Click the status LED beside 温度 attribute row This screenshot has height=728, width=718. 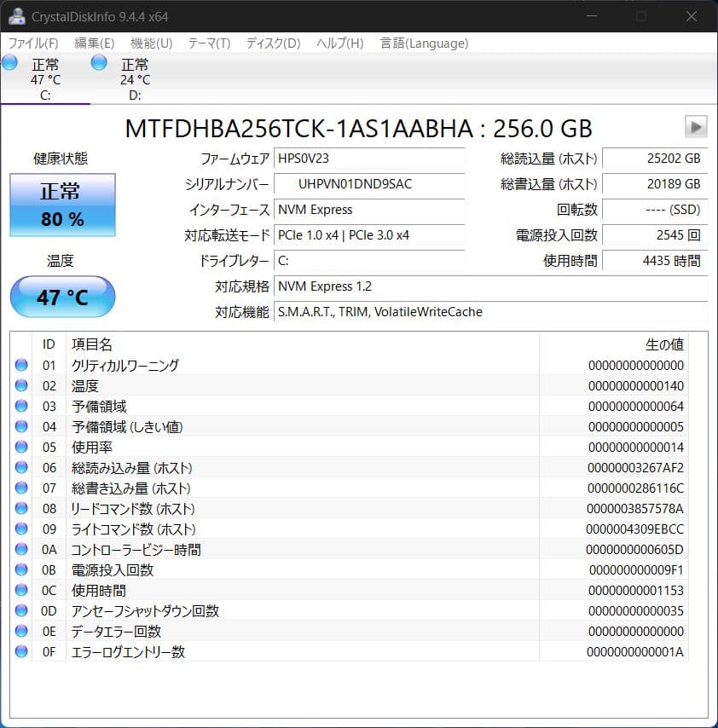click(20, 386)
